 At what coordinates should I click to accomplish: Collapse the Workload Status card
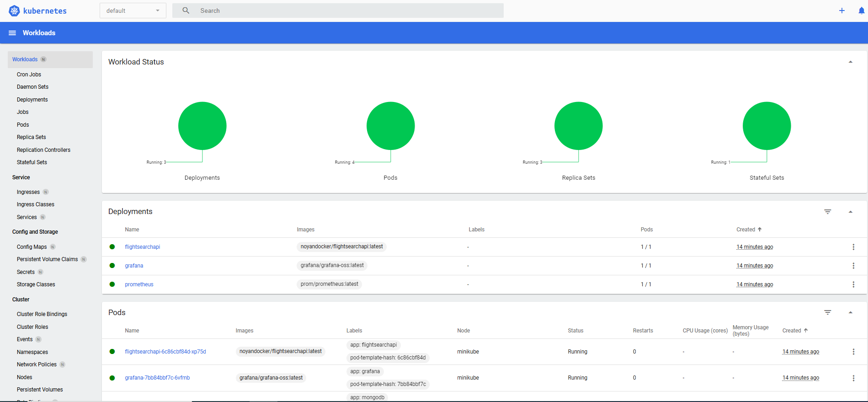851,62
